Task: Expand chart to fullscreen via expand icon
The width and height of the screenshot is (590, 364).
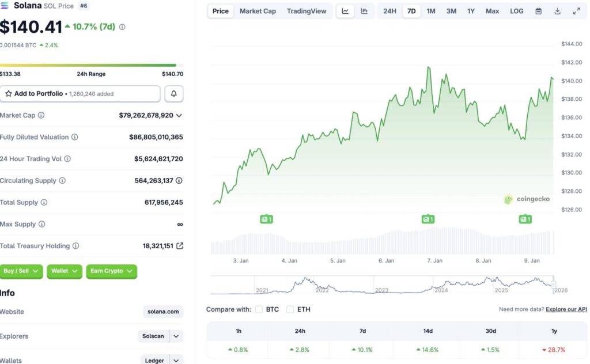Action: [x=576, y=11]
